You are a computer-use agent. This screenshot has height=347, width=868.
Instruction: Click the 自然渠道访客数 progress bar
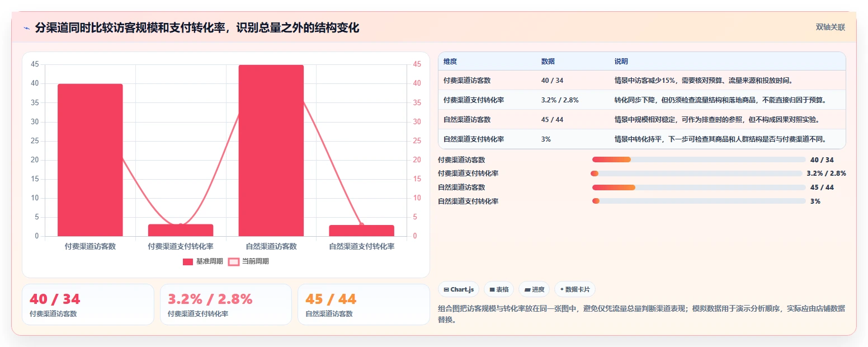[x=699, y=187]
